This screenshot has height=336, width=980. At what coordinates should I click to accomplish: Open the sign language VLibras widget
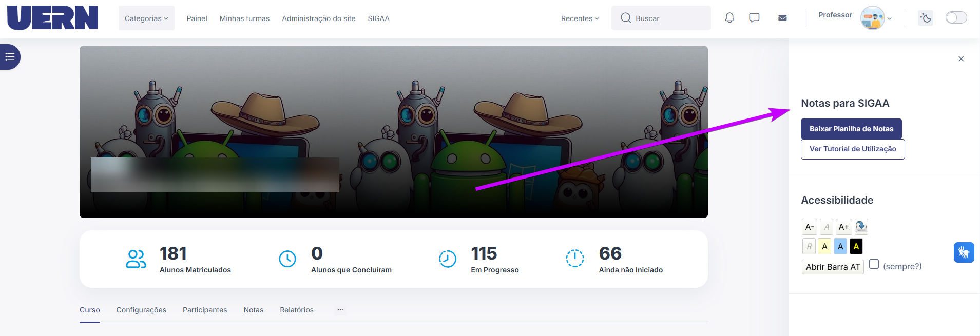[x=964, y=252]
